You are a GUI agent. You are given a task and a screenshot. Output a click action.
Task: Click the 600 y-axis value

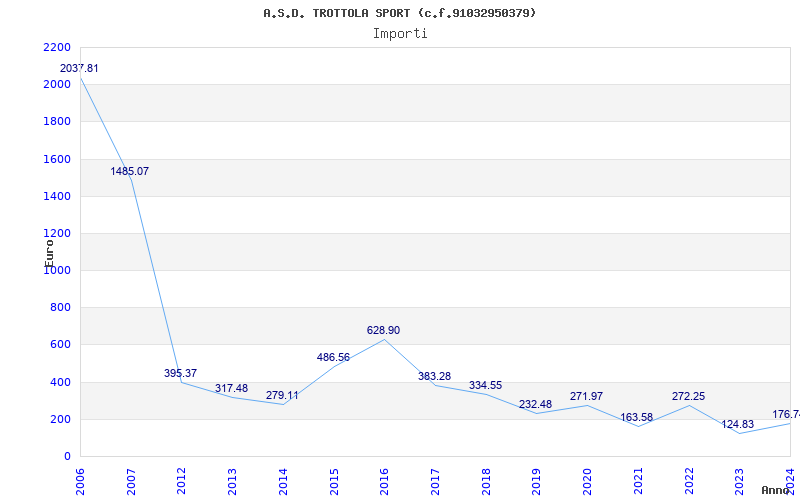point(60,344)
